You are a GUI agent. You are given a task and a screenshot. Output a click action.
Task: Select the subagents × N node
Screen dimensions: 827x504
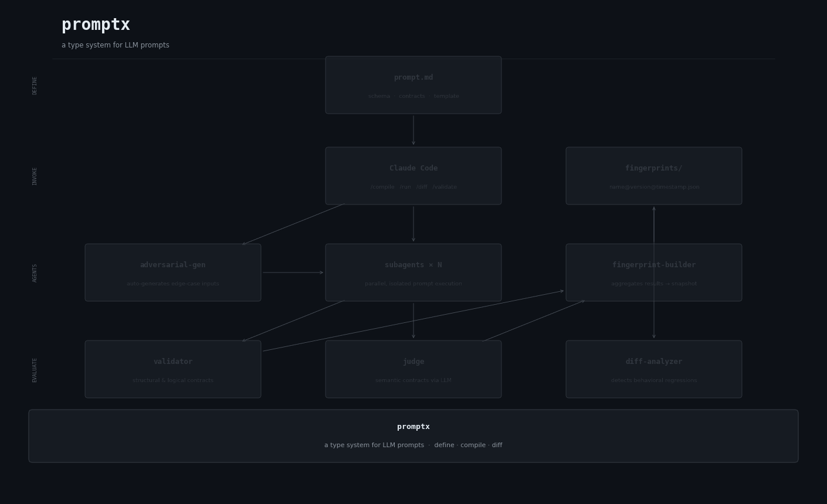tap(413, 273)
